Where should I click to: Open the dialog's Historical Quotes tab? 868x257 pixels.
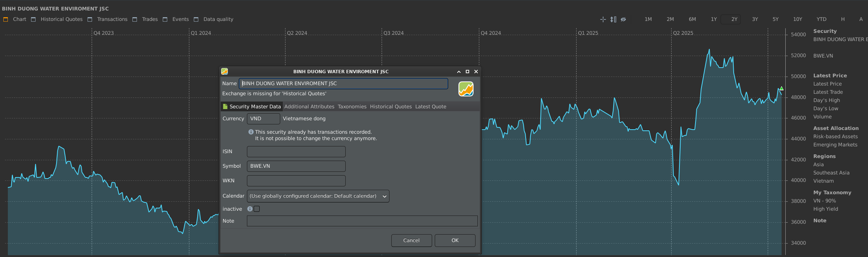pyautogui.click(x=391, y=106)
